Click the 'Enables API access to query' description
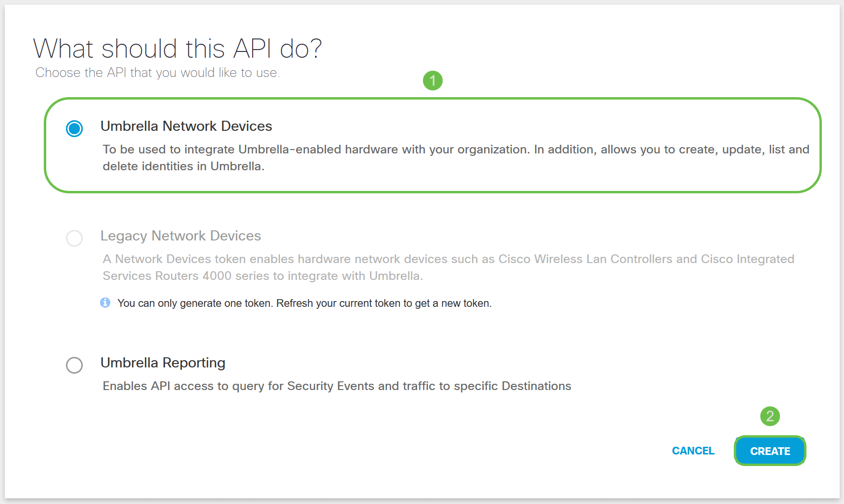844x504 pixels. pyautogui.click(x=337, y=386)
